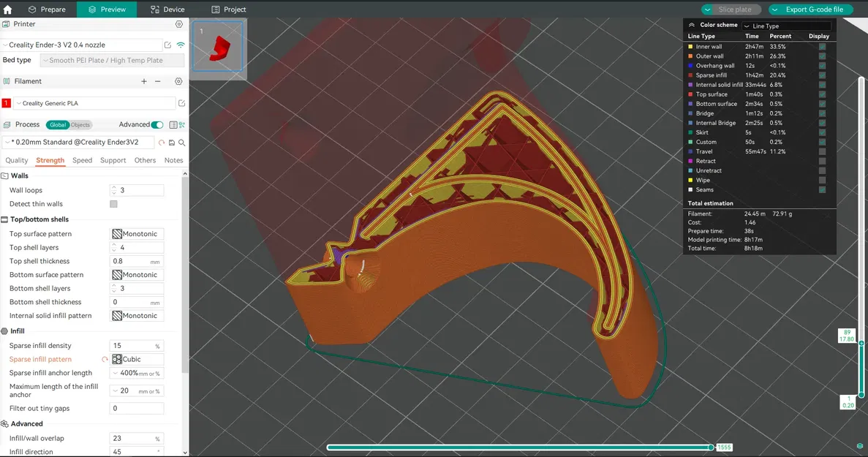The height and width of the screenshot is (457, 868).
Task: Toggle the Advanced settings switch
Action: tap(157, 125)
